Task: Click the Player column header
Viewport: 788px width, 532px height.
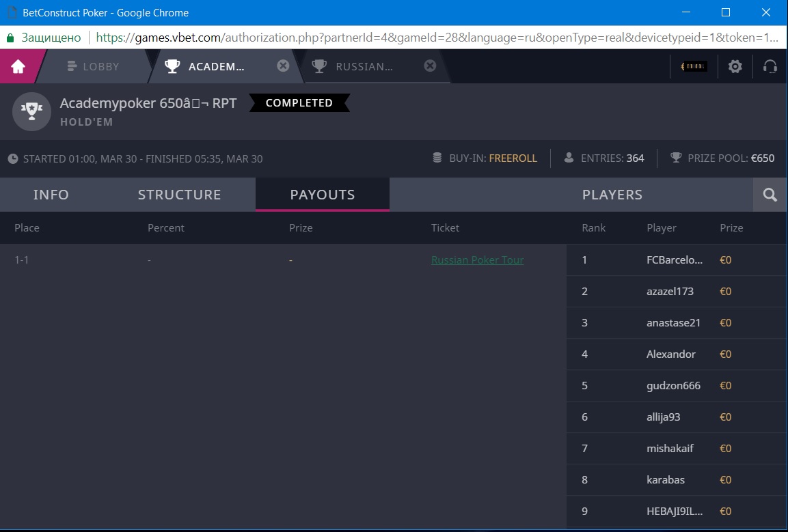Action: point(662,228)
